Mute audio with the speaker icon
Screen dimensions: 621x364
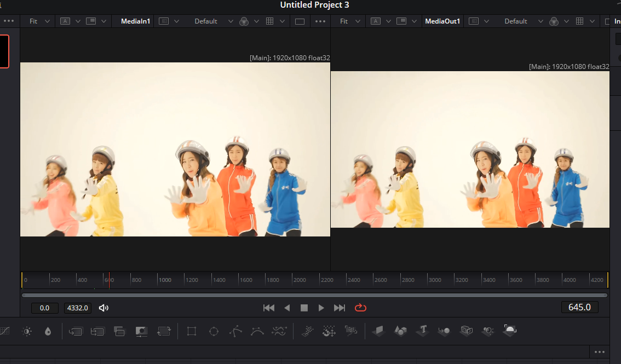click(104, 308)
